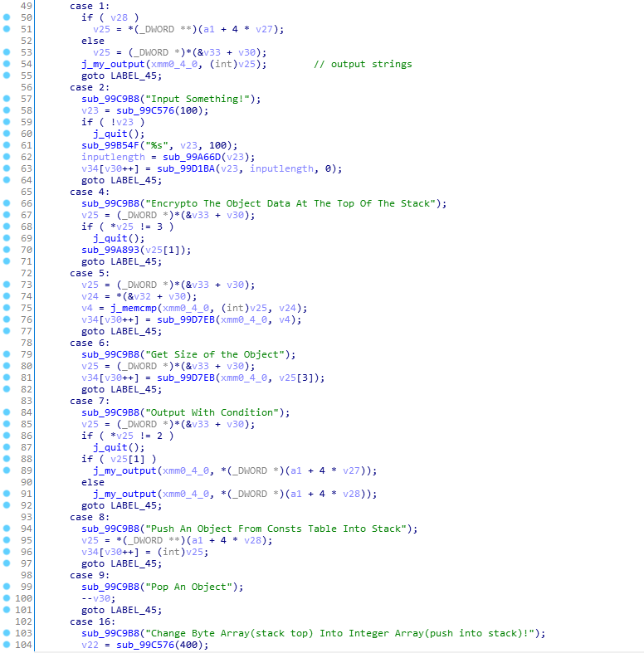
Task: Toggle the breakpoint dot on line 70
Action: click(7, 250)
